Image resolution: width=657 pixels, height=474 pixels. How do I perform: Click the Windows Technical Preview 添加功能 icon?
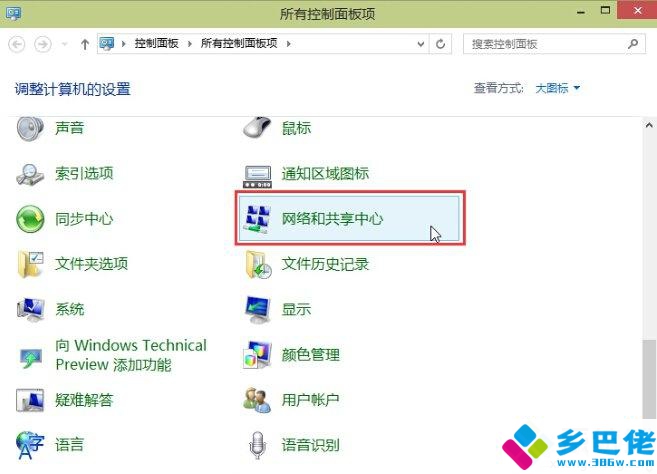click(x=31, y=357)
